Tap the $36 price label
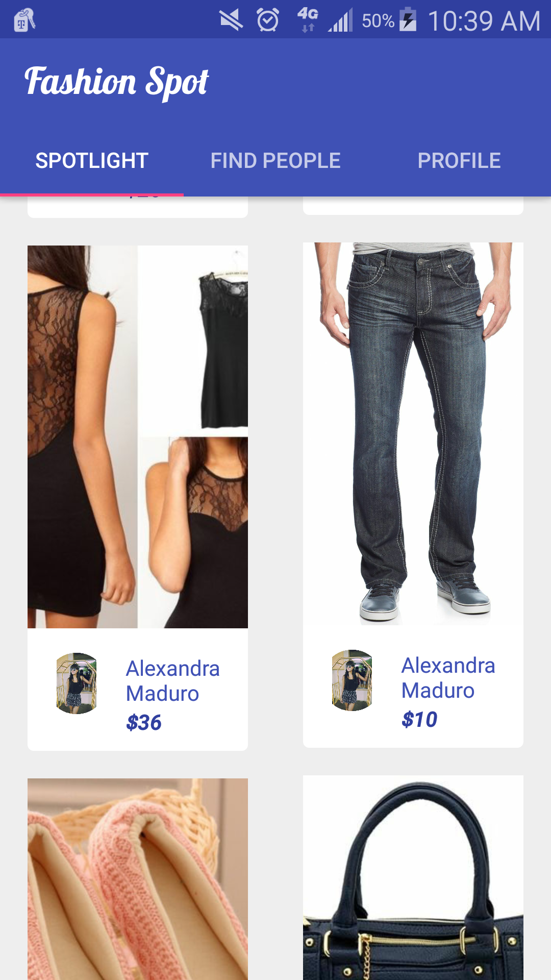 [x=144, y=723]
